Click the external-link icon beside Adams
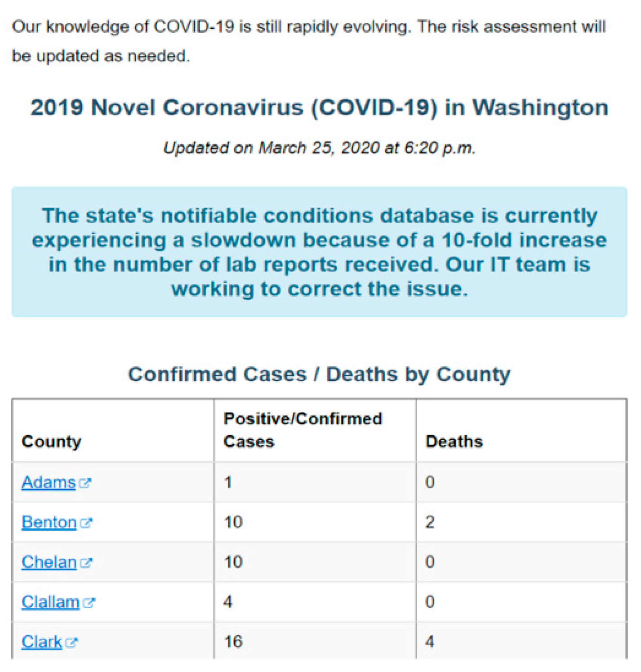The image size is (641, 672). [x=85, y=483]
